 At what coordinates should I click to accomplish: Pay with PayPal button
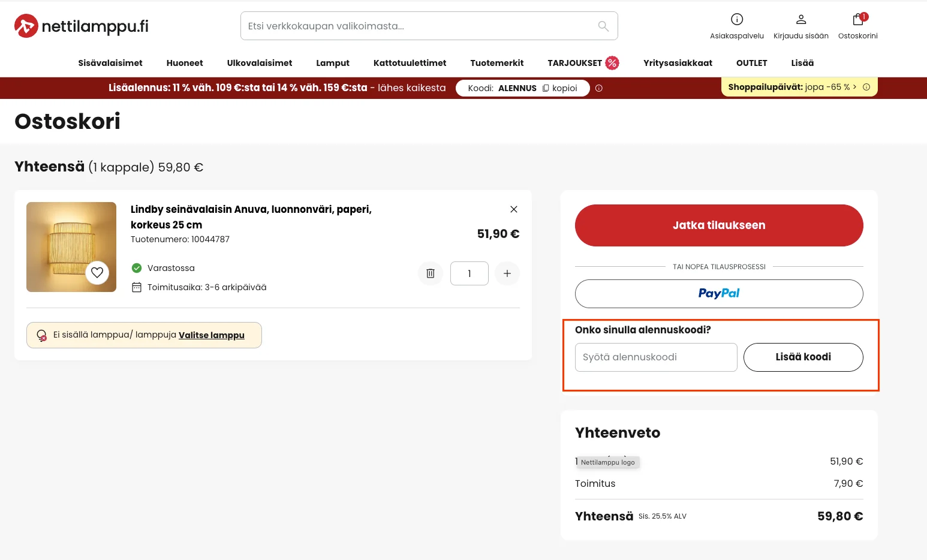pos(719,294)
